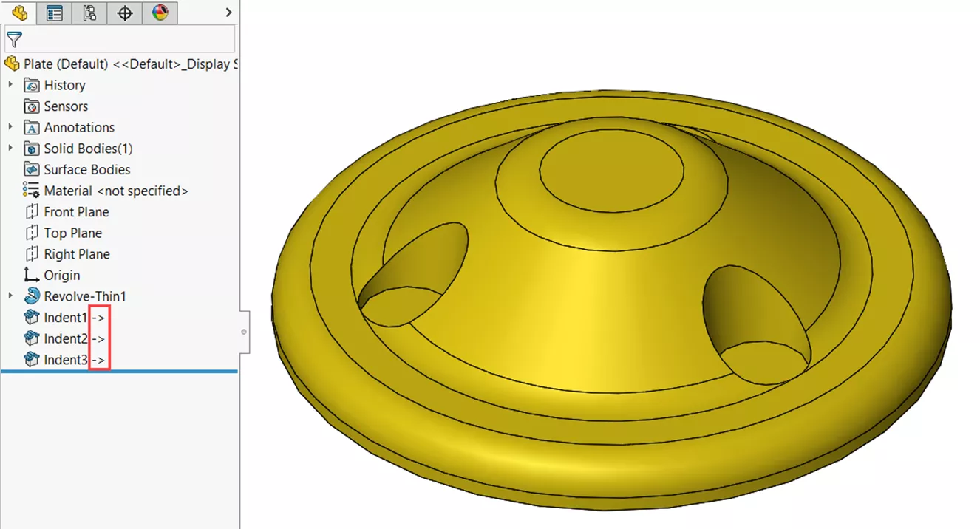
Task: Expand the Revolve-Thin1 feature
Action: [x=10, y=296]
